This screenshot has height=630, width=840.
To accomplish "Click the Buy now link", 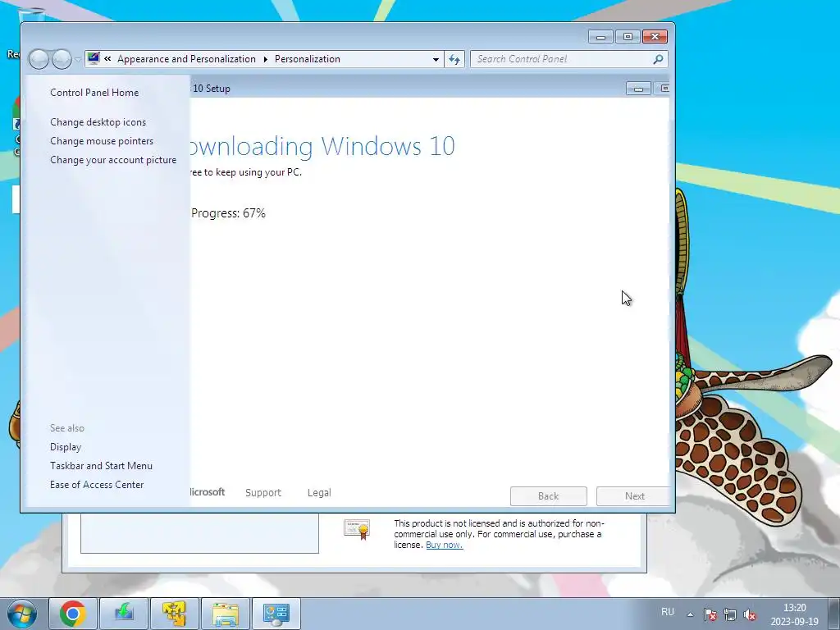I will (444, 545).
